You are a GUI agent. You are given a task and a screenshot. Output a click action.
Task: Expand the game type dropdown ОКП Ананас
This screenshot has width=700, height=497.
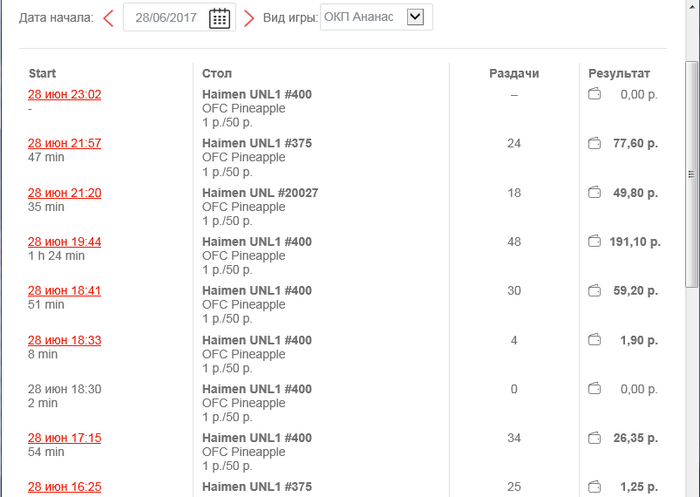(x=416, y=16)
